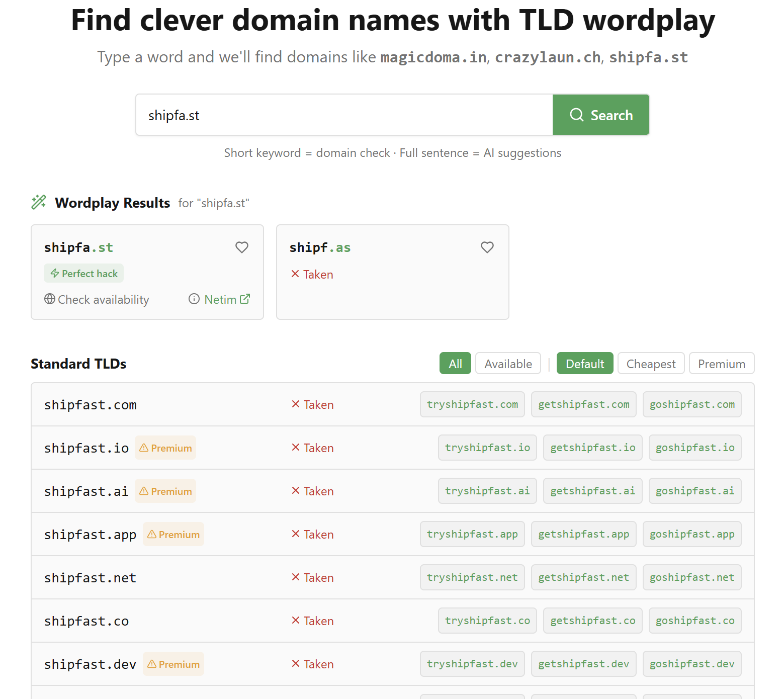Viewport: 784px width, 699px height.
Task: Click the Premium badge on shipfast.io
Action: pos(165,448)
